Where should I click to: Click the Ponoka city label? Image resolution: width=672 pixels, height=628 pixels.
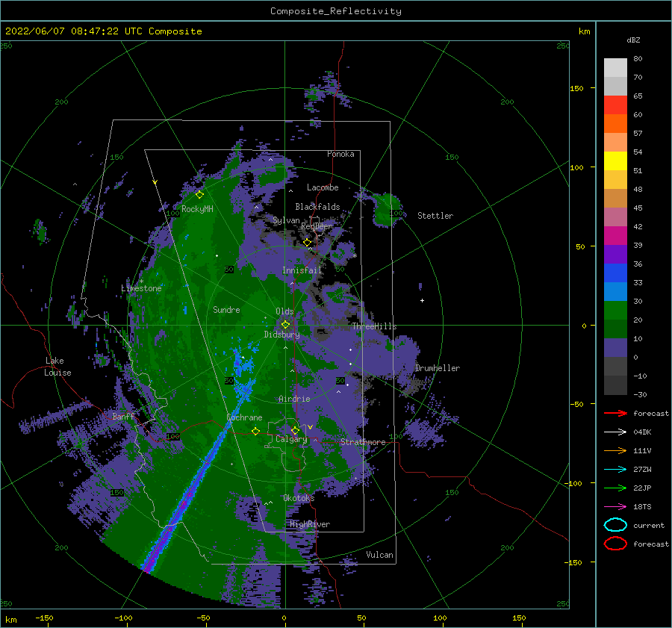pos(340,154)
